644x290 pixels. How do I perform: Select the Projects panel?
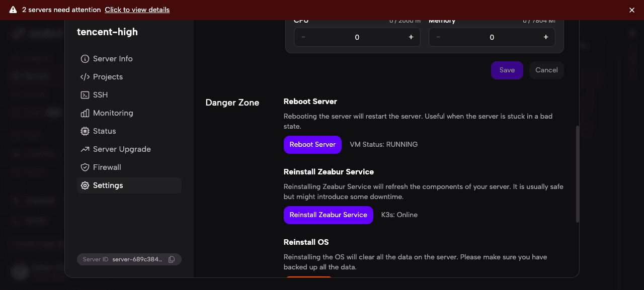(108, 76)
